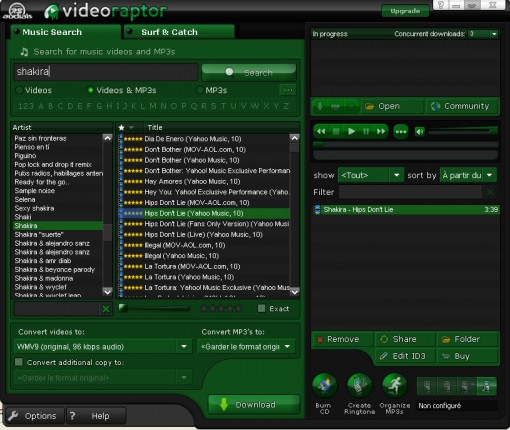Switch to the Music Search tab
The width and height of the screenshot is (510, 430).
(x=65, y=32)
